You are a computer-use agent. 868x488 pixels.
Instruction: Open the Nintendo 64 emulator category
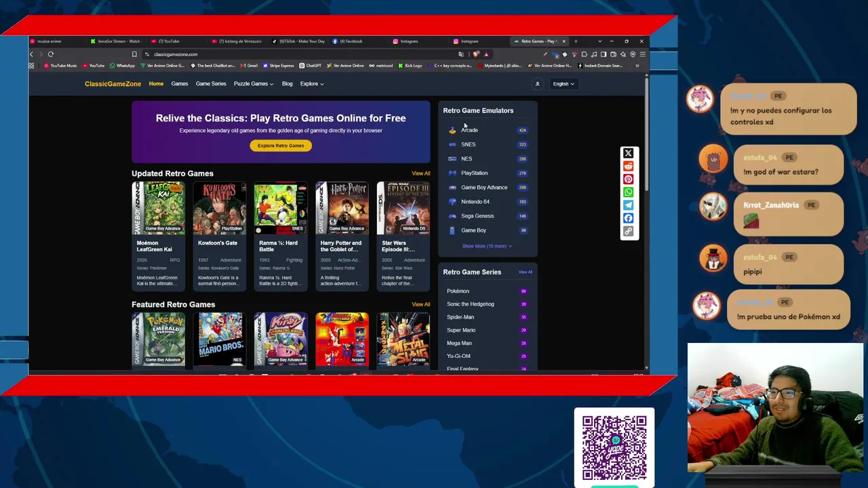click(488, 201)
